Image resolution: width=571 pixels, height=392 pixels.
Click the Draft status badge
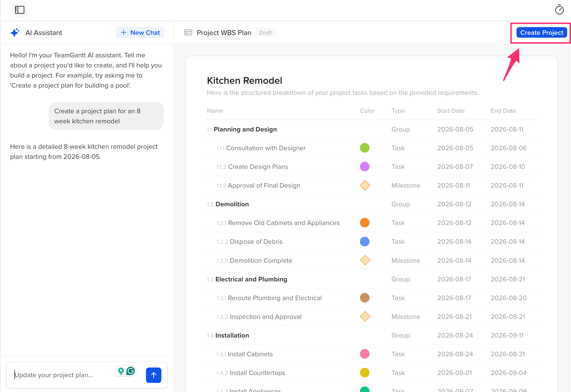click(265, 32)
